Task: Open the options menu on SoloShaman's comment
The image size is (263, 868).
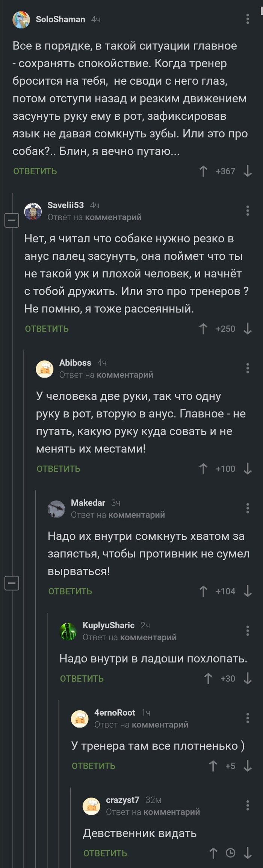Action: click(x=248, y=19)
